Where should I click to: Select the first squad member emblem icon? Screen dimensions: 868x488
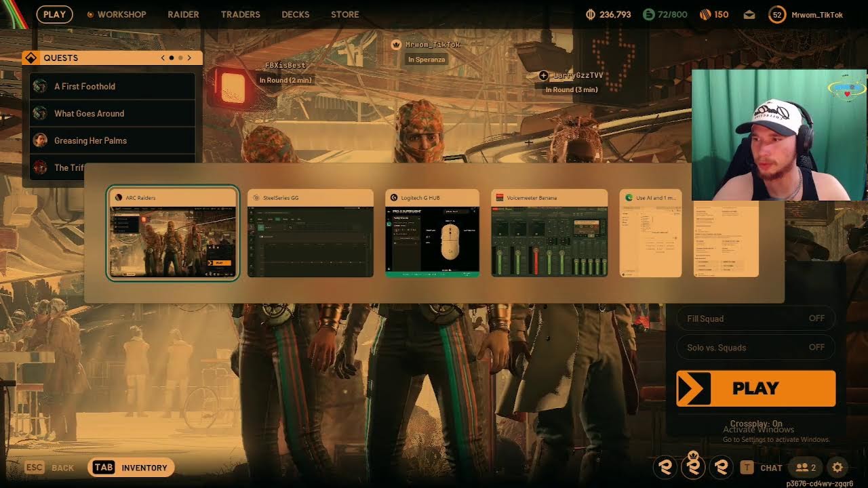click(x=666, y=467)
